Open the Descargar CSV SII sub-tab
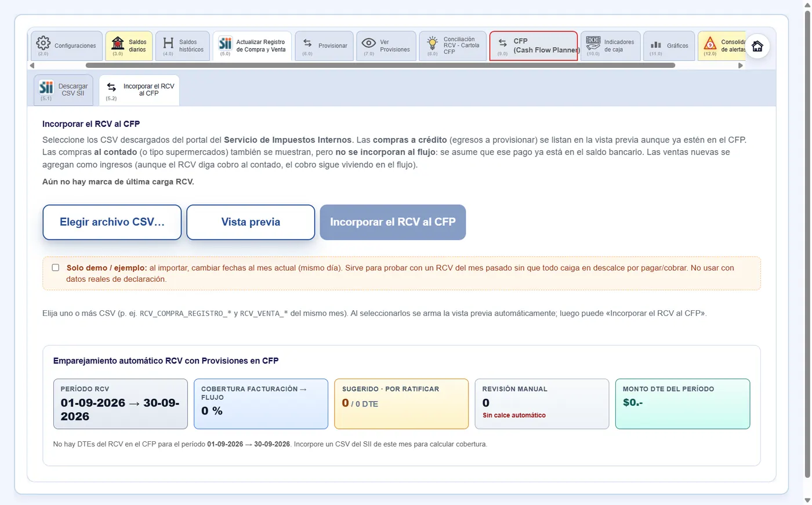The height and width of the screenshot is (505, 812). 64,90
